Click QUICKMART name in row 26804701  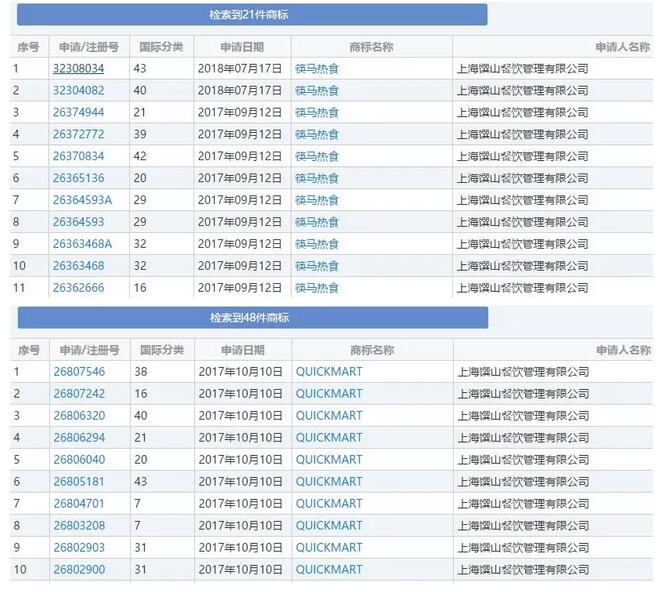[329, 504]
